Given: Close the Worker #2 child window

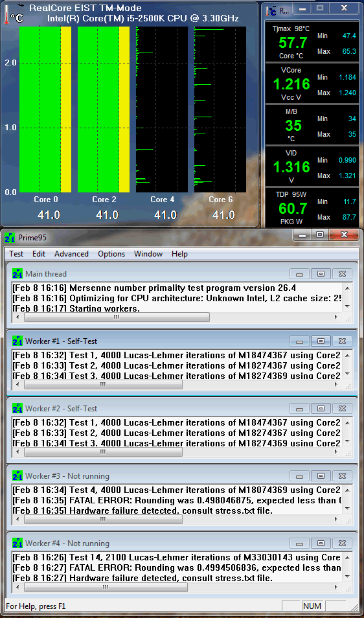Looking at the screenshot, I should point(342,408).
